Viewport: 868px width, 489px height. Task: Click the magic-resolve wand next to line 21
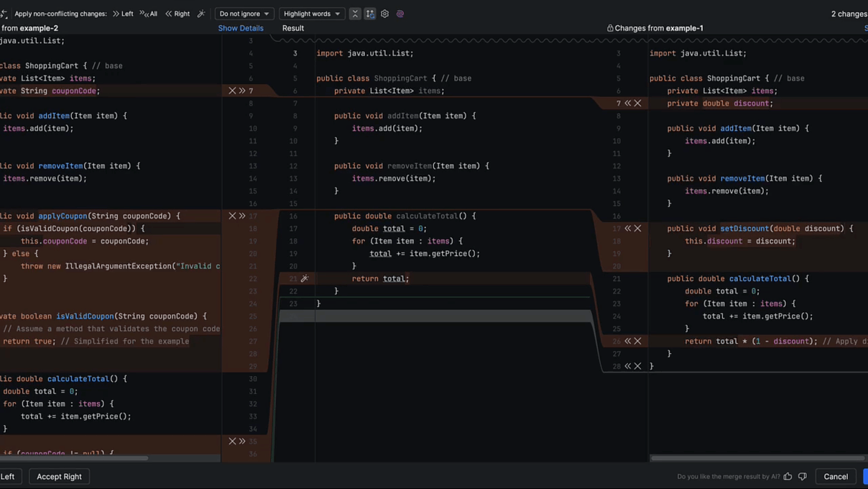coord(305,278)
